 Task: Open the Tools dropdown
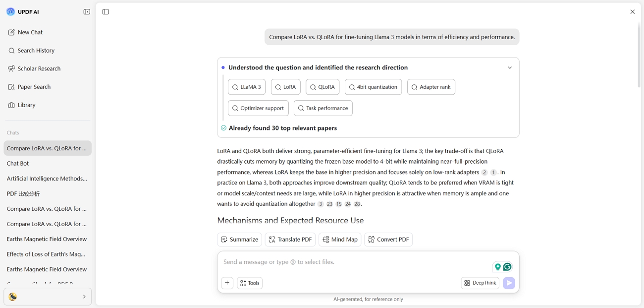point(250,283)
